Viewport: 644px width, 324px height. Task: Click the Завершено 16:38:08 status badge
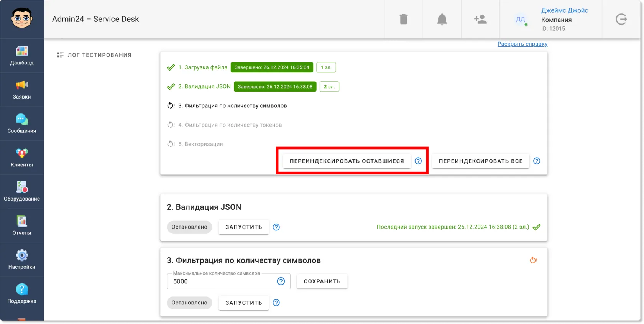pyautogui.click(x=275, y=87)
